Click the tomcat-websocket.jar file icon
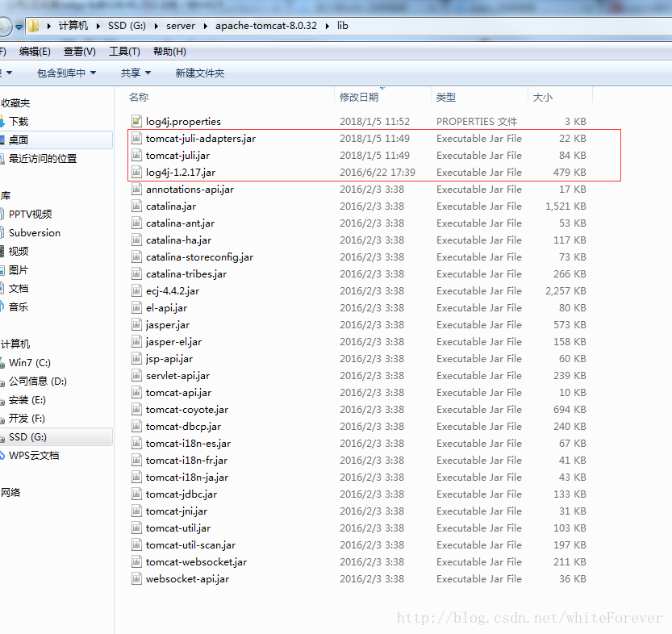Viewport: 672px width, 634px height. pyautogui.click(x=136, y=561)
